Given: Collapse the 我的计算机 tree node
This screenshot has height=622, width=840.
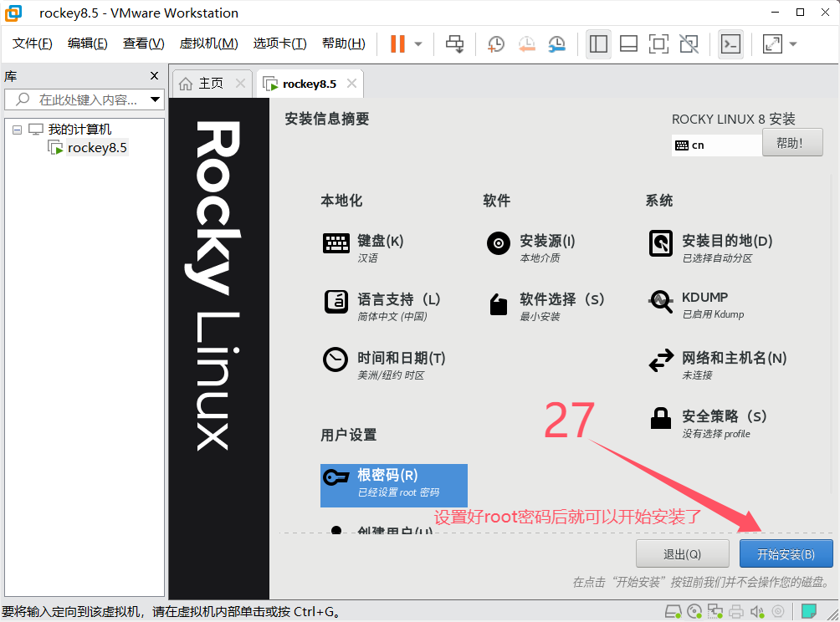Looking at the screenshot, I should coord(17,130).
